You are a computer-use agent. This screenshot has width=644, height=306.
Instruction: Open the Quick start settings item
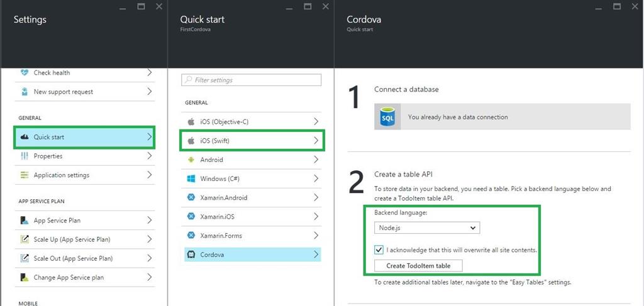(x=84, y=137)
